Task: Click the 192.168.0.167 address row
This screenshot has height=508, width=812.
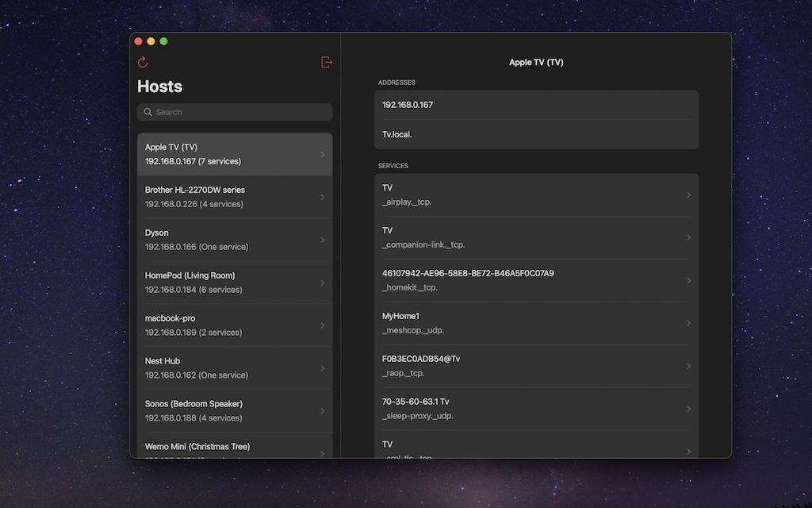Action: point(536,105)
